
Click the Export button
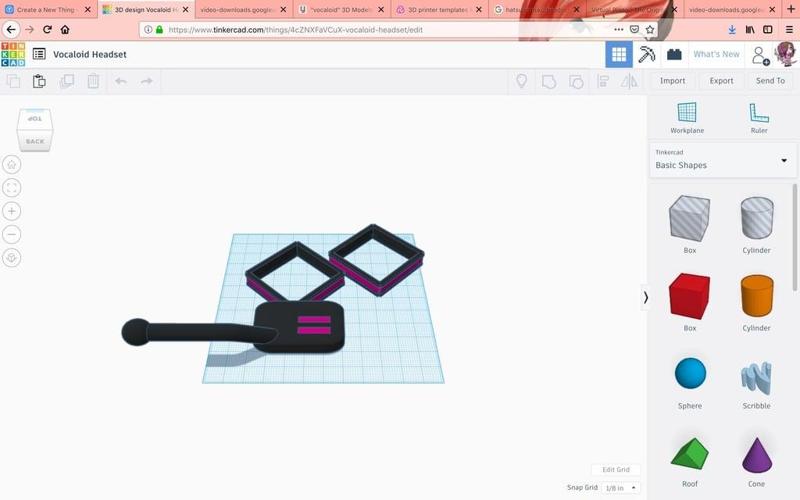pyautogui.click(x=721, y=81)
